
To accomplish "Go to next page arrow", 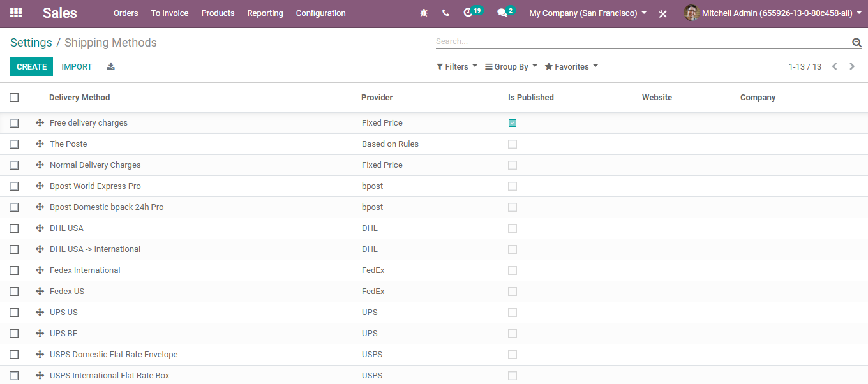I will point(852,66).
